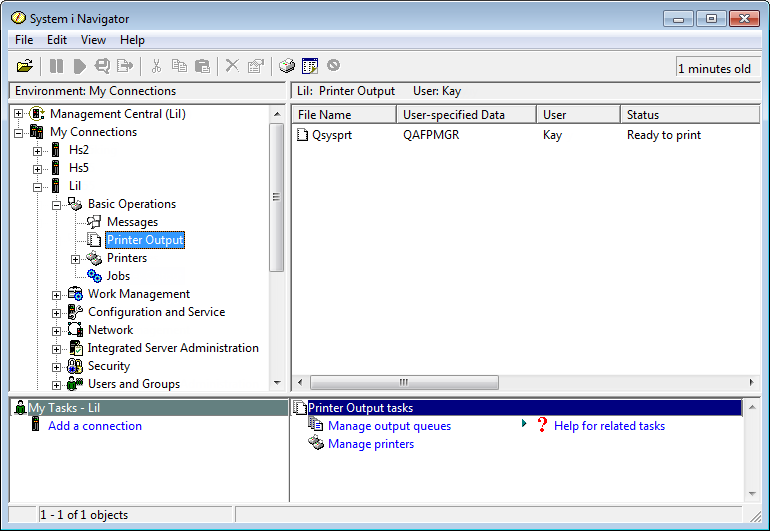
Task: Click the calendar-style toolbar icon
Action: 310,66
